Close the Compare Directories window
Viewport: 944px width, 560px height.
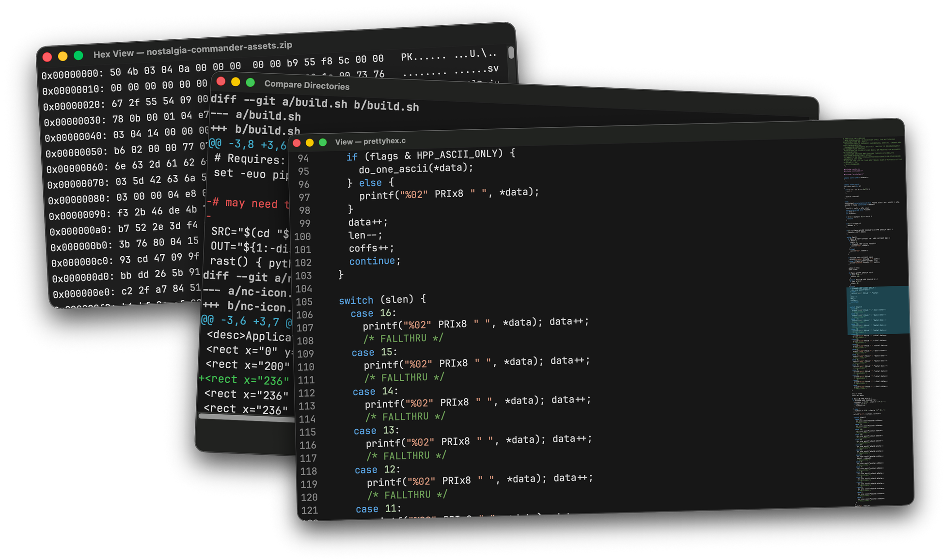pyautogui.click(x=221, y=81)
